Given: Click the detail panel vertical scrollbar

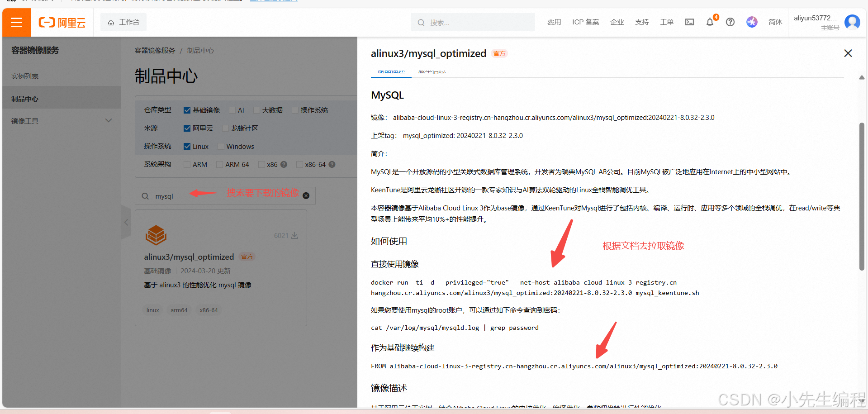Looking at the screenshot, I should [862, 196].
